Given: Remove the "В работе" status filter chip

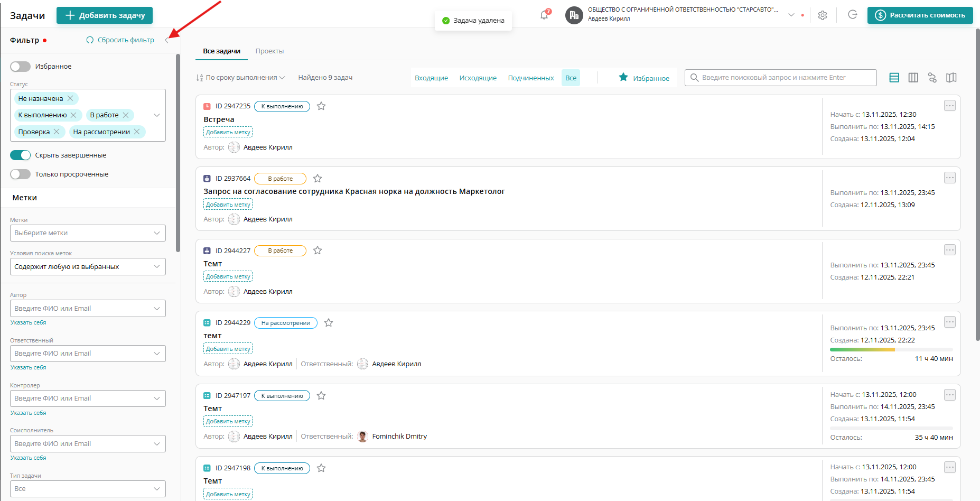Looking at the screenshot, I should (126, 115).
